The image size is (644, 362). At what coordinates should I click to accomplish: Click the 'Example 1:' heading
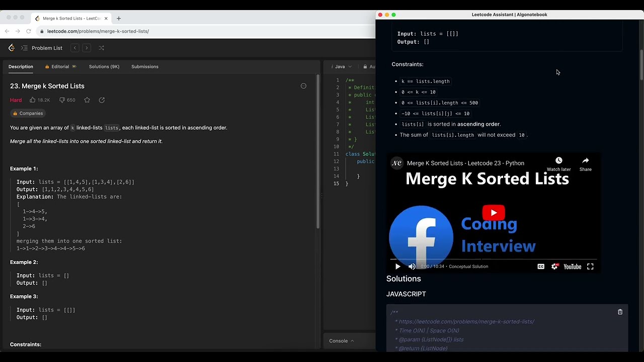[24, 168]
